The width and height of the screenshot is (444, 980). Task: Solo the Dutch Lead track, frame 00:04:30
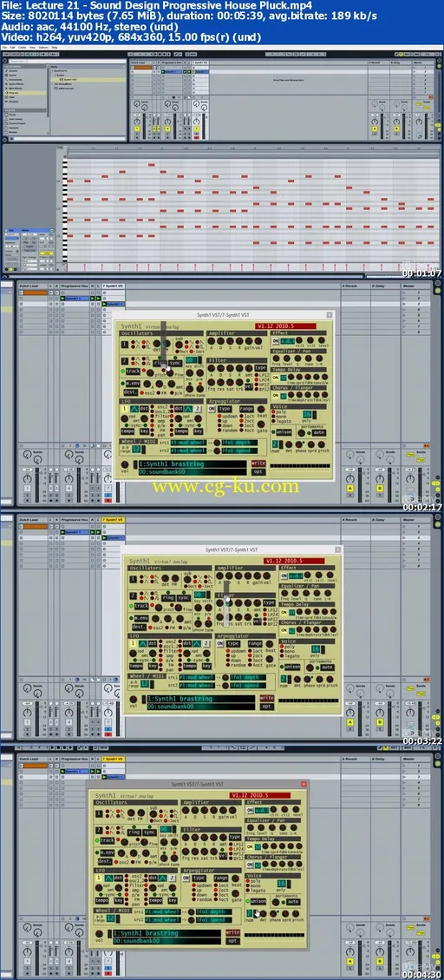point(28,968)
